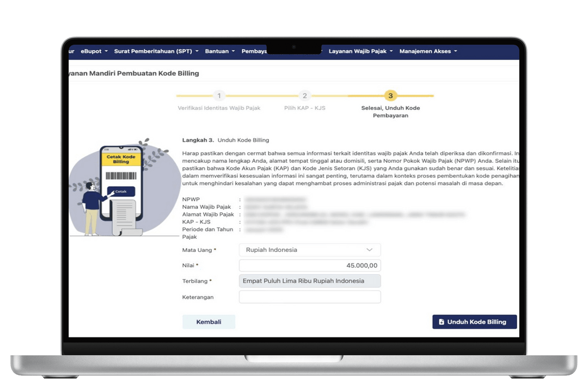Click the page title 'Pembuatan Kode Billing'
This screenshot has height=382, width=588.
(x=158, y=73)
